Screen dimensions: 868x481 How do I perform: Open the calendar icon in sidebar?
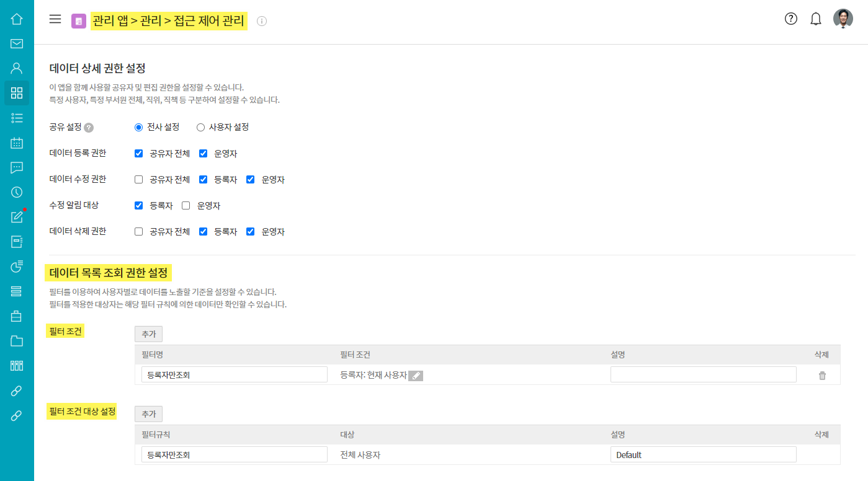click(17, 143)
